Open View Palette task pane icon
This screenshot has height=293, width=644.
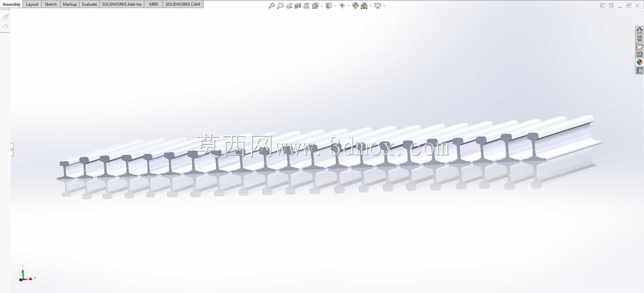640,54
